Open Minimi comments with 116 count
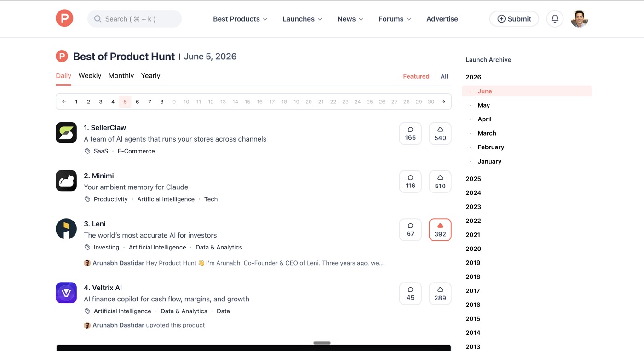 coord(410,181)
